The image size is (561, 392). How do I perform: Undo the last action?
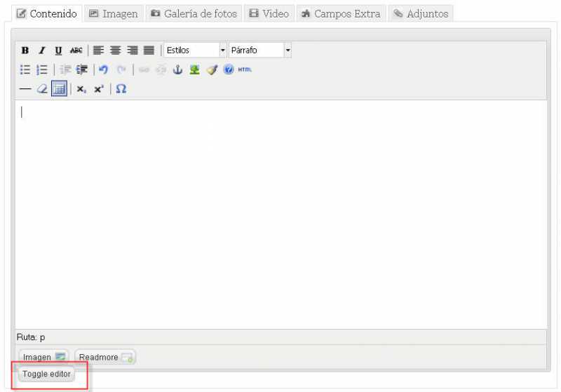click(103, 69)
